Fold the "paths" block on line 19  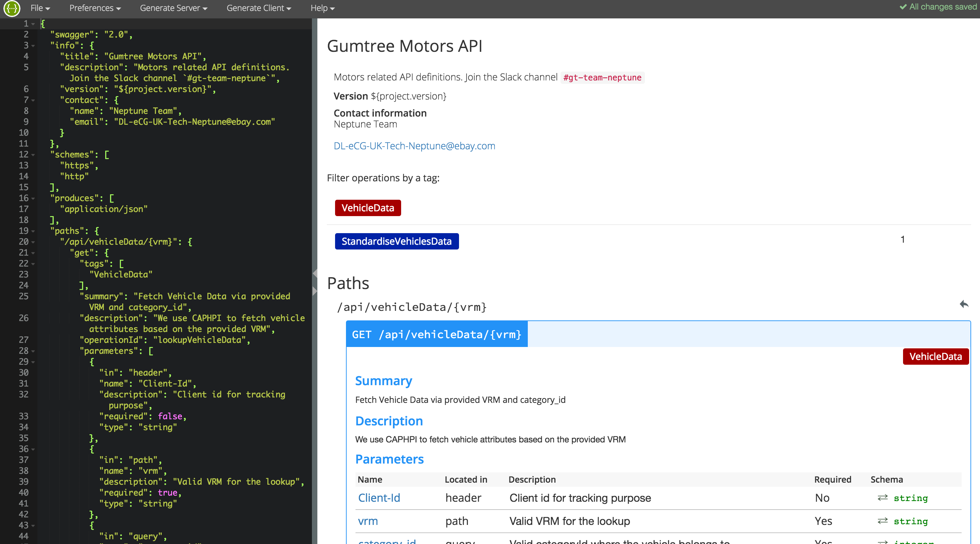click(x=33, y=231)
